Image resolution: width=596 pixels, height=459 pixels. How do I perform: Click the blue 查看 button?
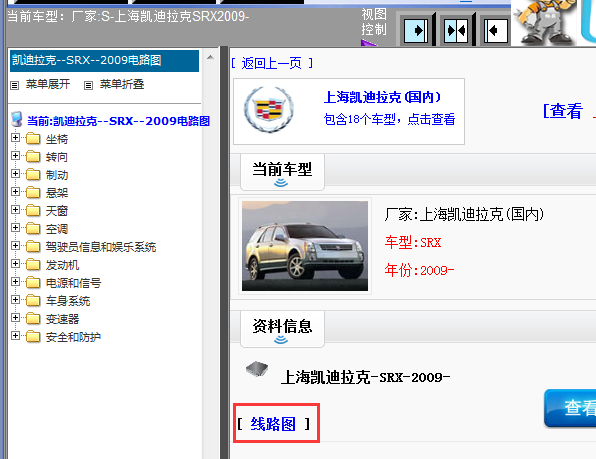[x=570, y=408]
